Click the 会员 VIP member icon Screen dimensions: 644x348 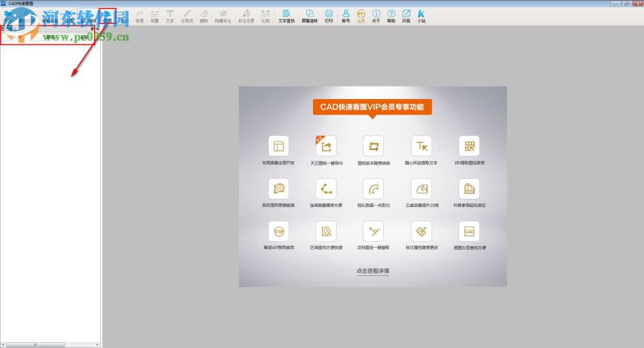click(361, 17)
